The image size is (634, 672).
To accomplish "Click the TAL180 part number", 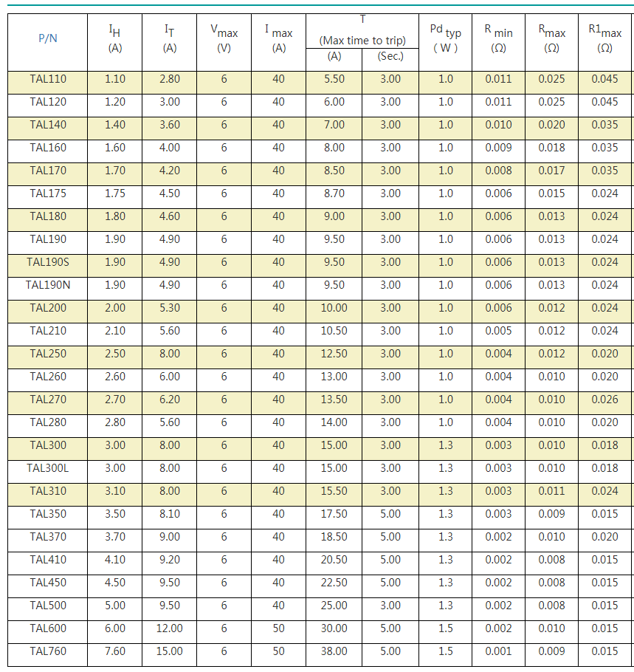I will coord(48,216).
